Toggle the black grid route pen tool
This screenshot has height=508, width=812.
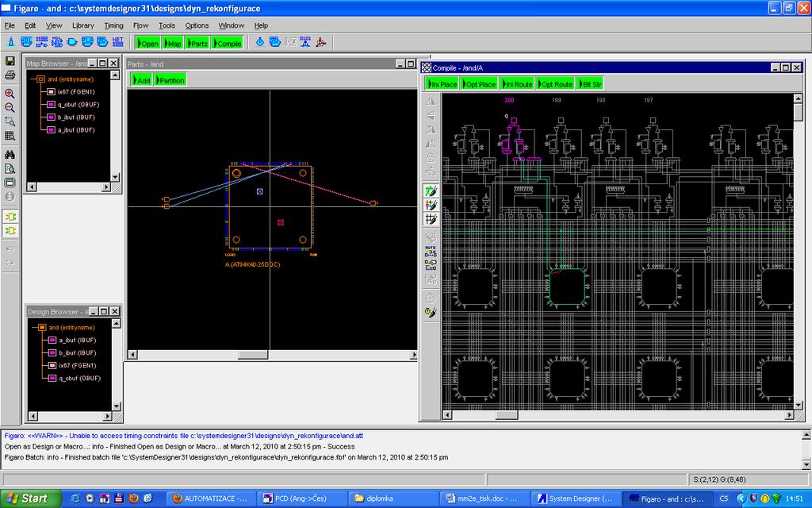pyautogui.click(x=431, y=219)
